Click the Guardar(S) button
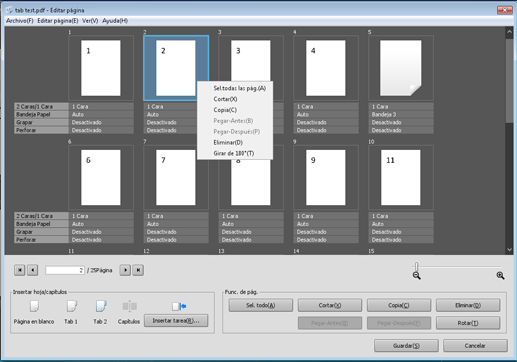 (x=406, y=346)
